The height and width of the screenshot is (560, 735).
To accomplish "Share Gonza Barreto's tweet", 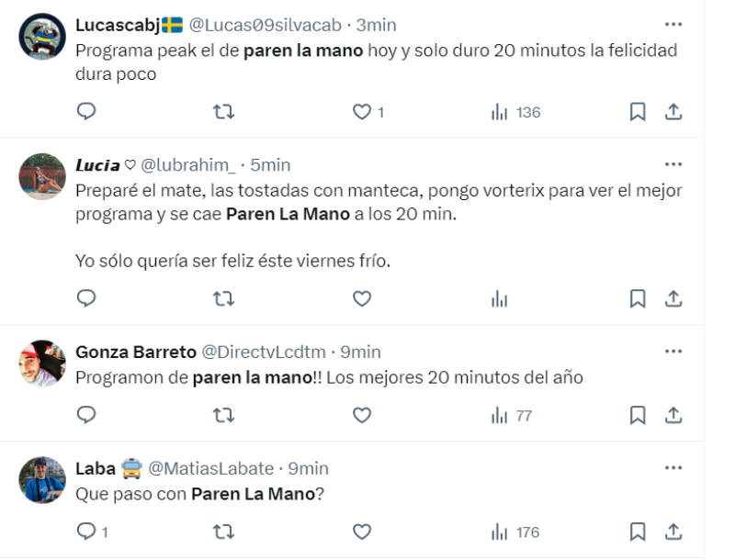I will tap(673, 415).
